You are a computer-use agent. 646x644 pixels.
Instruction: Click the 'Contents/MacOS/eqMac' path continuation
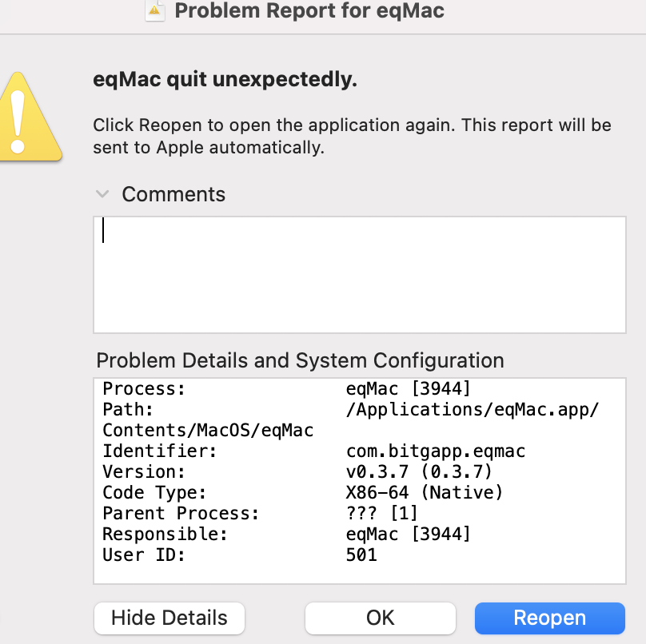click(208, 431)
